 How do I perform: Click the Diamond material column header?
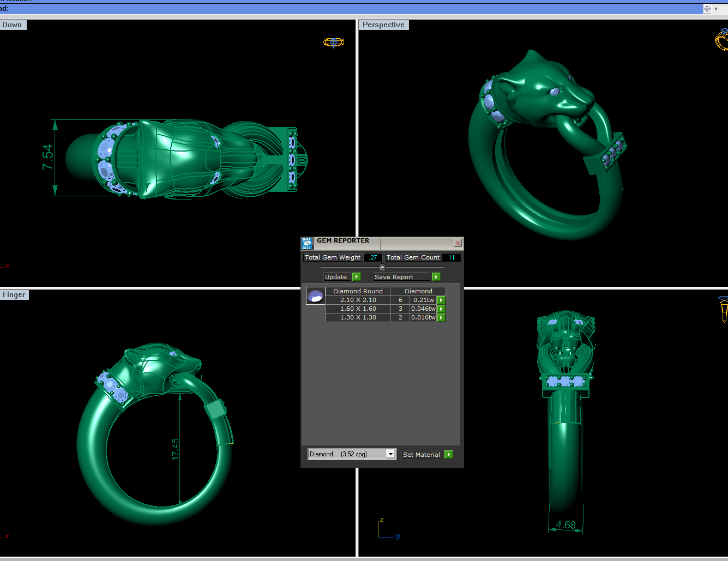418,291
